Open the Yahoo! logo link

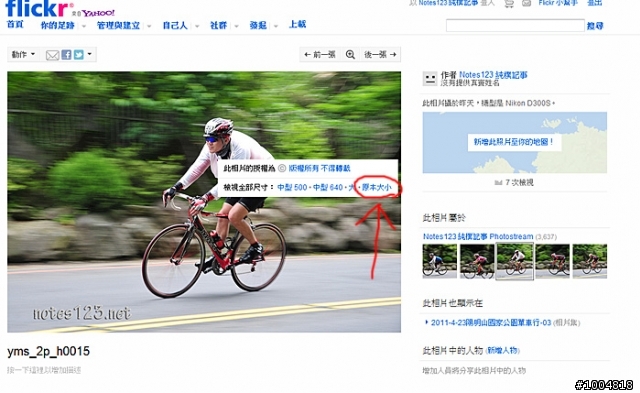point(98,13)
